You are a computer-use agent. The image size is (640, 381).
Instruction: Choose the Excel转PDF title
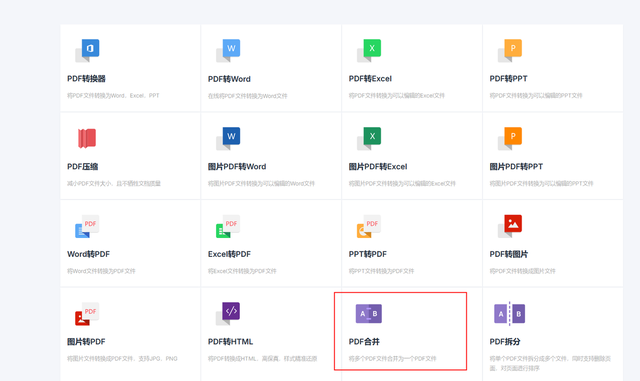point(229,254)
